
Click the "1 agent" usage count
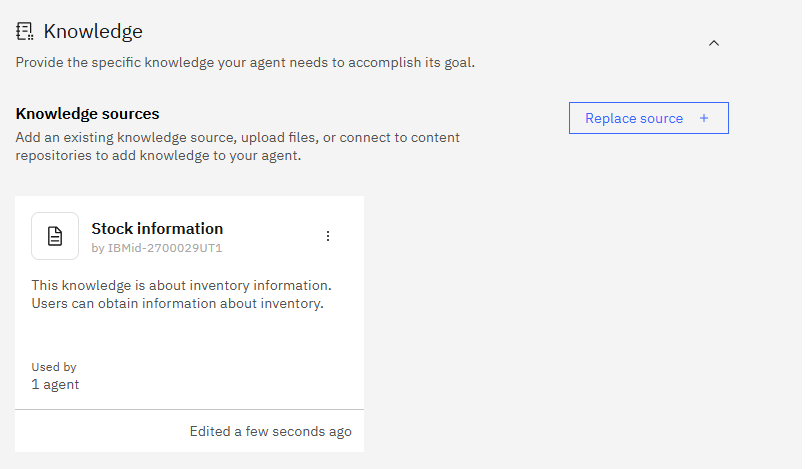click(x=55, y=384)
